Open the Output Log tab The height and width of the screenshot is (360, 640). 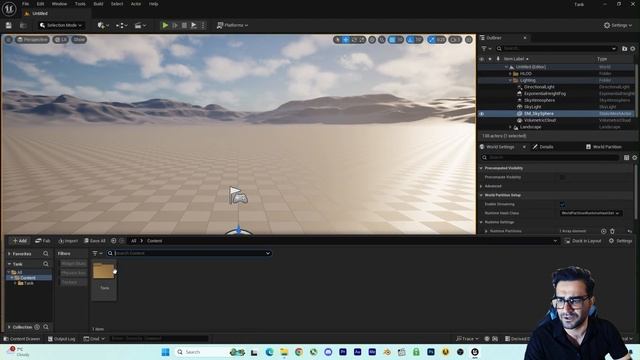pyautogui.click(x=61, y=339)
